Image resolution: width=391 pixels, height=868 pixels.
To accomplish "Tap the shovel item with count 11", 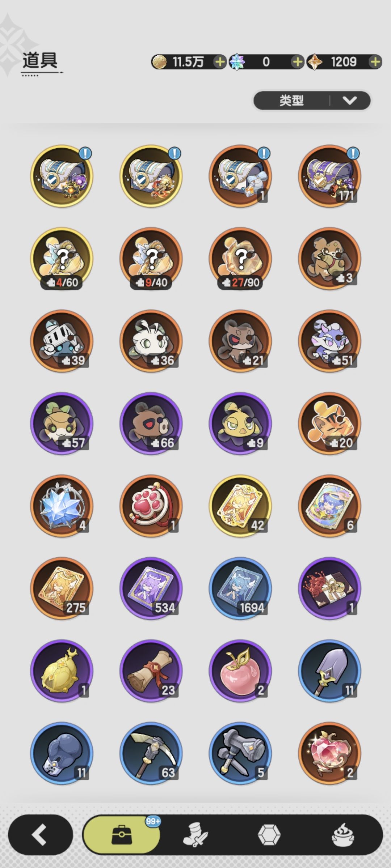I will click(330, 671).
